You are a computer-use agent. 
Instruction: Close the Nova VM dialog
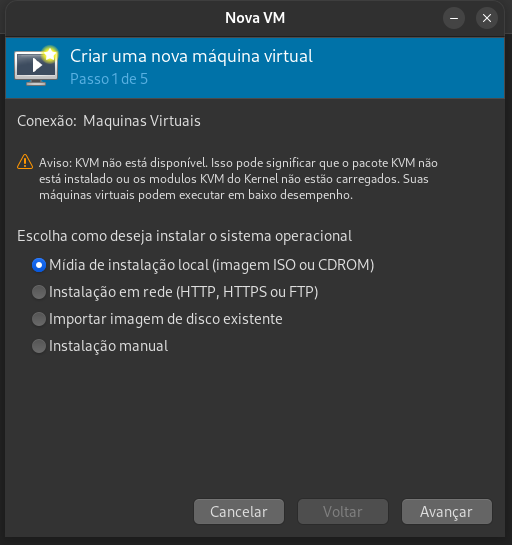click(487, 18)
